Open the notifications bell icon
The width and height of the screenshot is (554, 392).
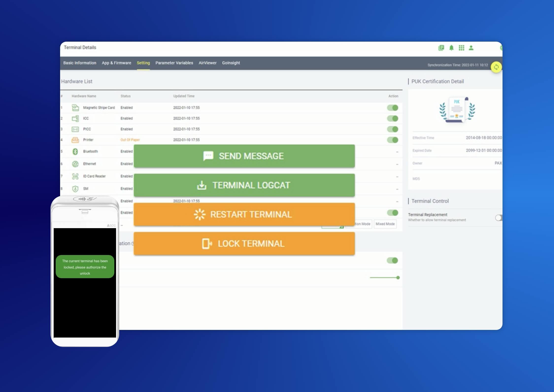[x=451, y=48]
